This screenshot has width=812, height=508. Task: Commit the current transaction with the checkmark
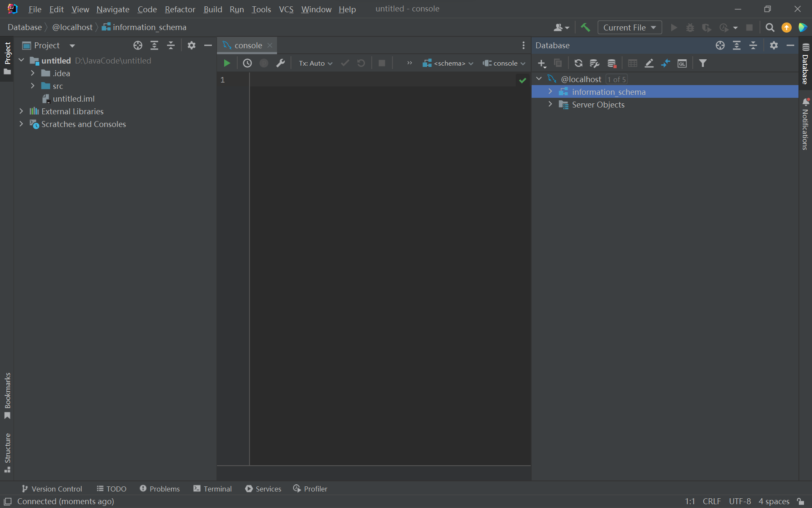345,63
